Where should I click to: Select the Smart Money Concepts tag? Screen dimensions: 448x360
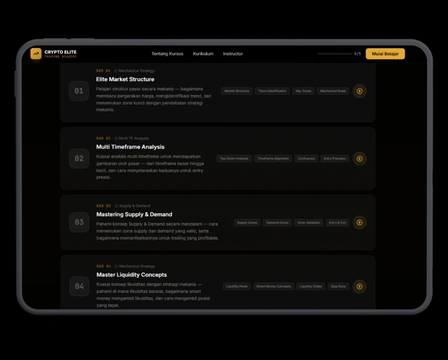pyautogui.click(x=273, y=286)
